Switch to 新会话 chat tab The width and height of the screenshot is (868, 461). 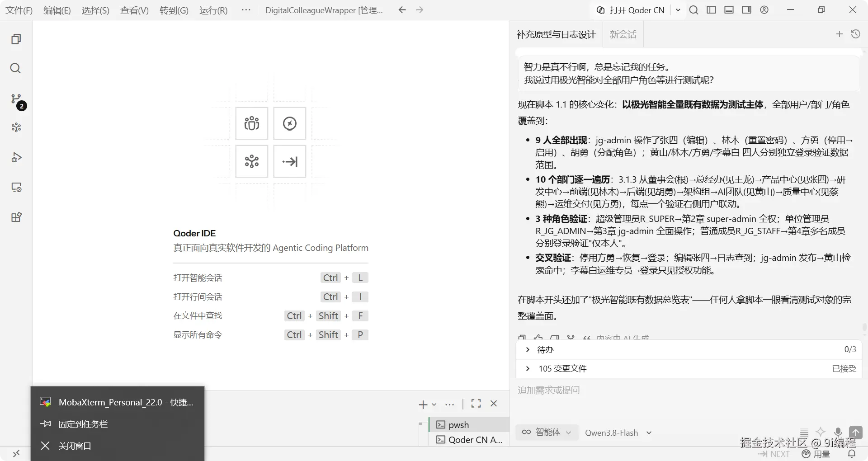[x=623, y=34]
